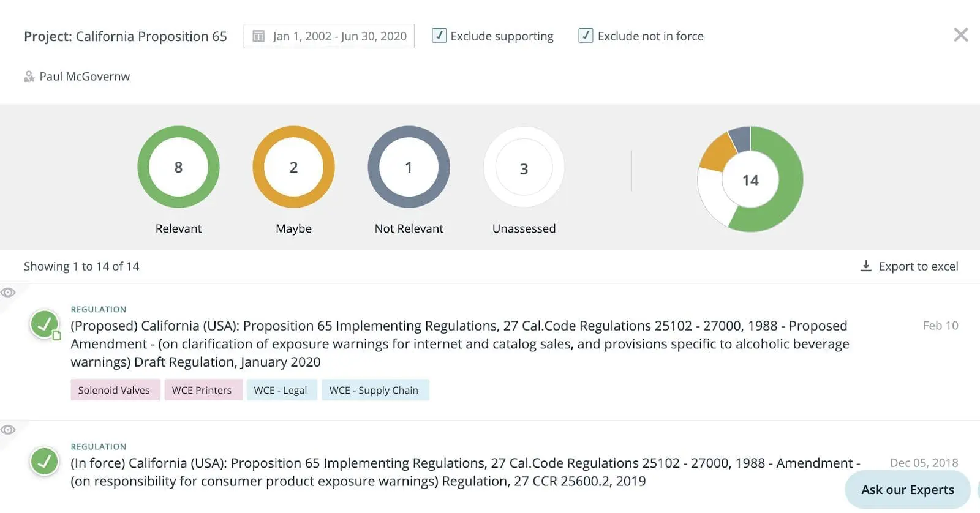This screenshot has height=513, width=980.
Task: Click Export to excel
Action: pos(909,266)
